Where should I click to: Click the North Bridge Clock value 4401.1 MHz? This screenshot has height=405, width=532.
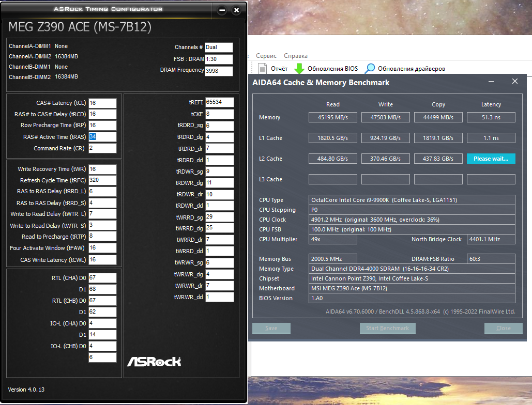coord(491,239)
